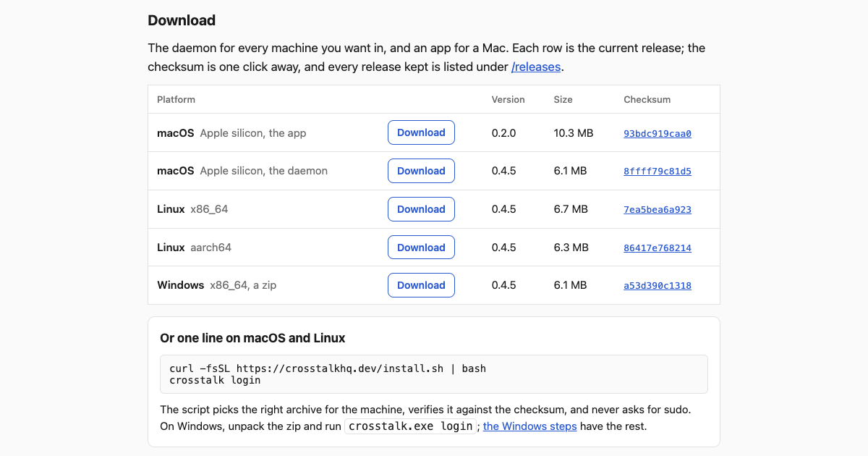Click the crosstalk.exe login inline code

click(410, 426)
